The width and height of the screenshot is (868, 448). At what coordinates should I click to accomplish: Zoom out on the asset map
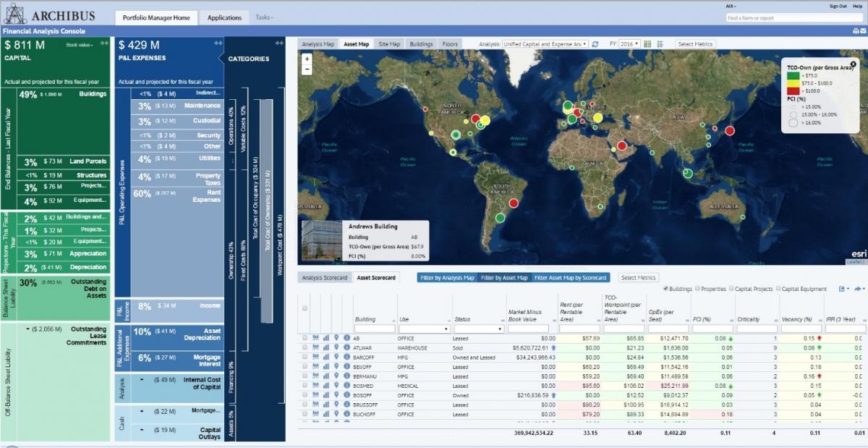308,69
